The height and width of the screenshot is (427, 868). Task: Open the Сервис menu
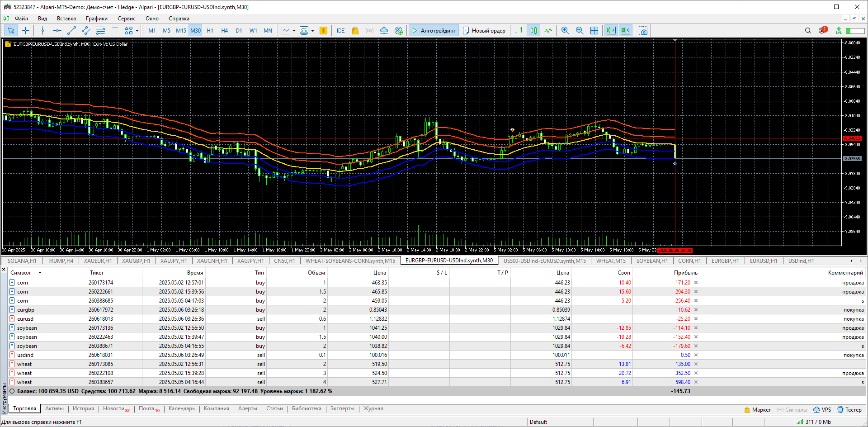click(126, 19)
